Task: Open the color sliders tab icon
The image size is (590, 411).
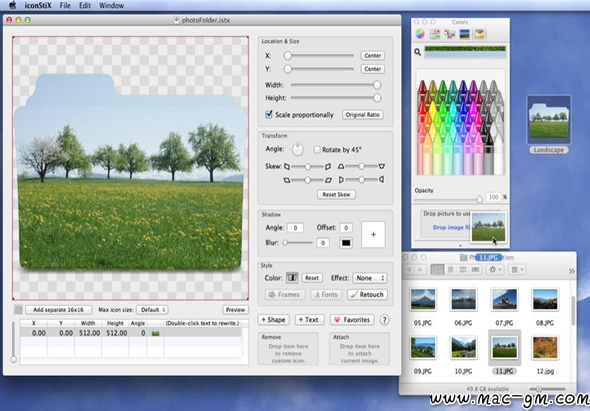Action: [435, 34]
